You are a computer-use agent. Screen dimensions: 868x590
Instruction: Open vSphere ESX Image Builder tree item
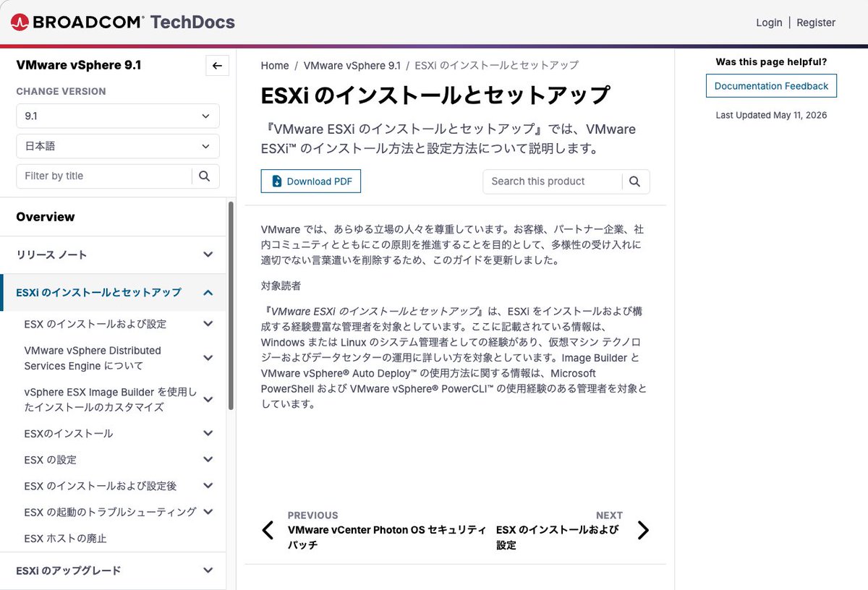(x=110, y=399)
